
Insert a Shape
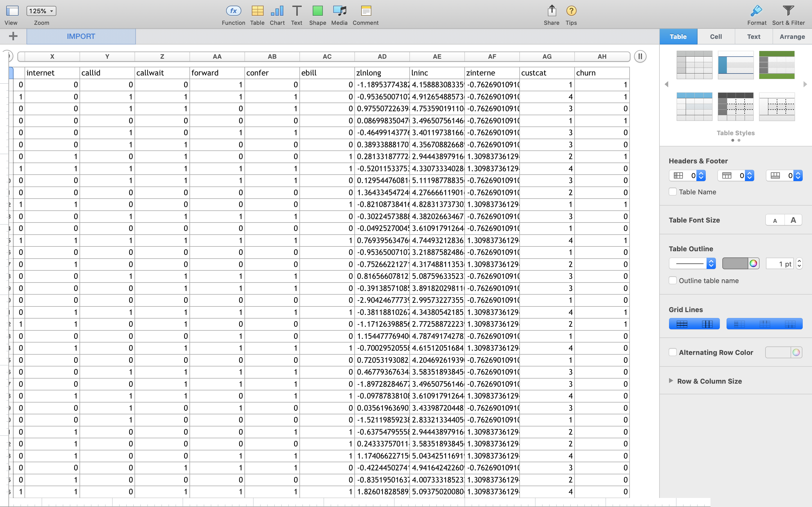point(317,10)
